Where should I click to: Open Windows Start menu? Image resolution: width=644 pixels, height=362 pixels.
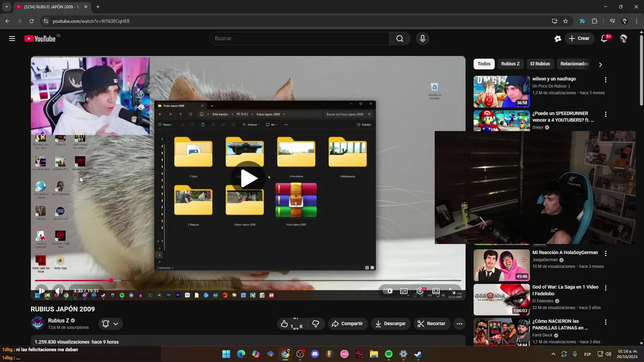(x=226, y=354)
